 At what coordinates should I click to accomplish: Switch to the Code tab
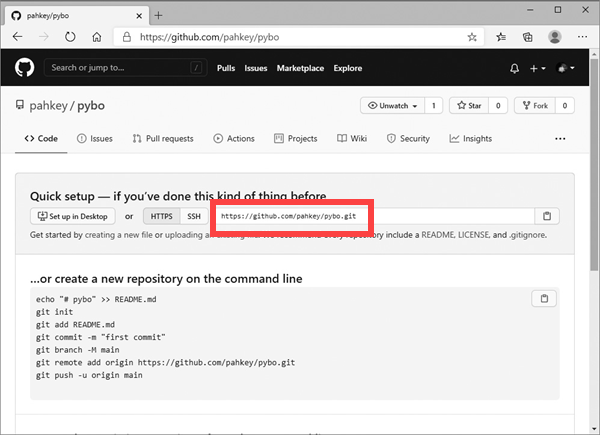click(x=41, y=138)
